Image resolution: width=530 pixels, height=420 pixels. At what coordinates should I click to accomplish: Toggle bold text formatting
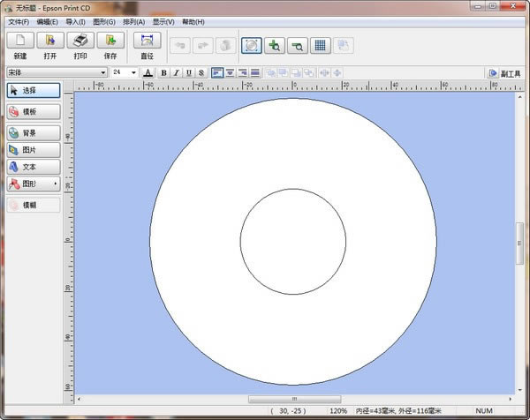coord(163,72)
